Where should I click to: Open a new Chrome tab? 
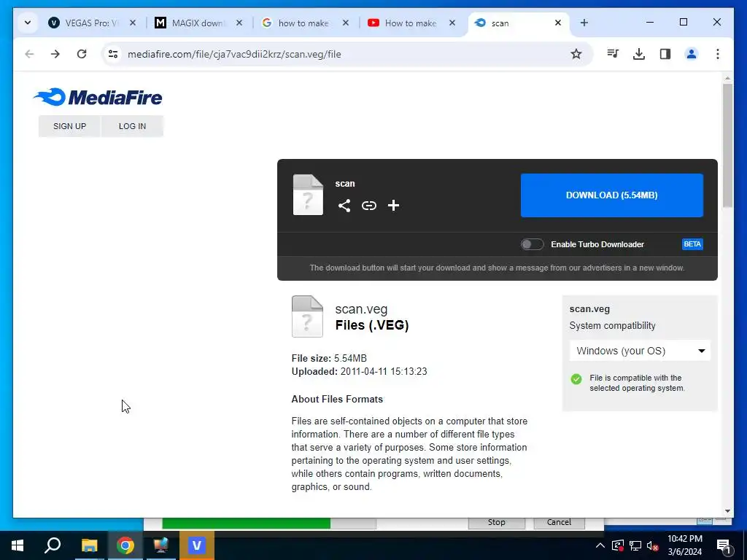coord(584,23)
